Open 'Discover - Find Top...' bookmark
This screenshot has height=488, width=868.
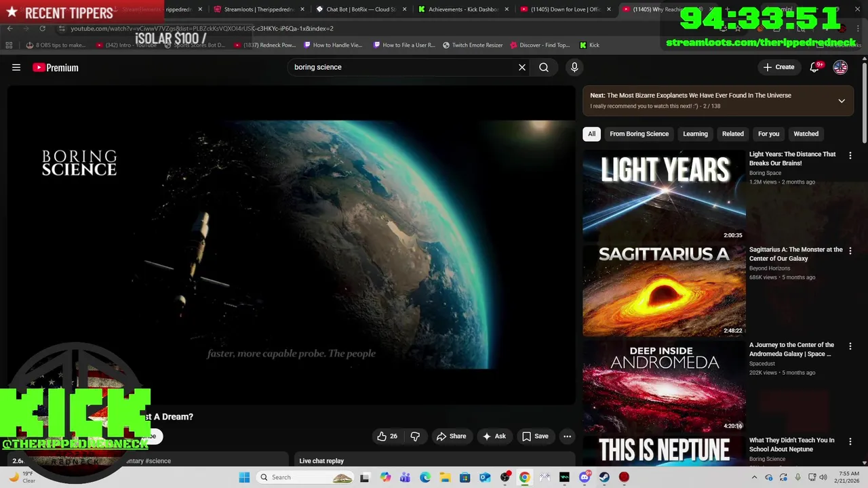tap(540, 45)
